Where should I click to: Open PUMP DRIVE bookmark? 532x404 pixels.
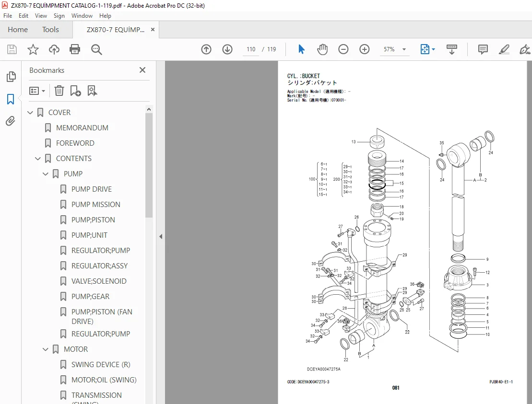tap(91, 189)
